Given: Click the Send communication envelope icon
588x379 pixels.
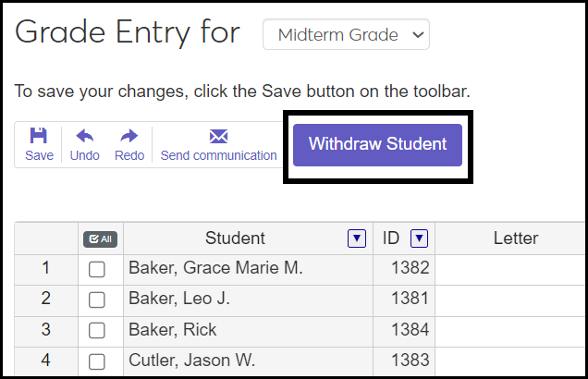Looking at the screenshot, I should tap(218, 136).
